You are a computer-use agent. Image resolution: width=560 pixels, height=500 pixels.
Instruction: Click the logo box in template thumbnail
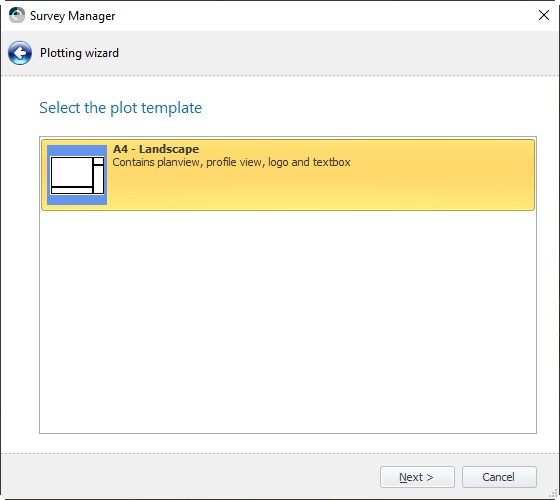coord(99,161)
